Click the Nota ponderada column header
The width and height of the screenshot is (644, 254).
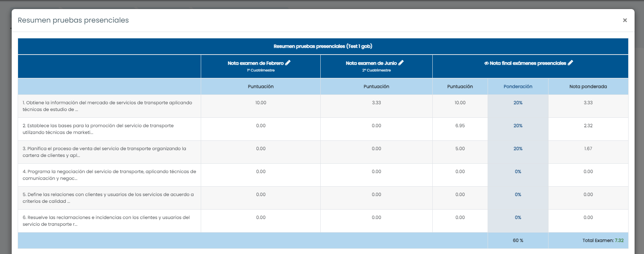point(588,87)
